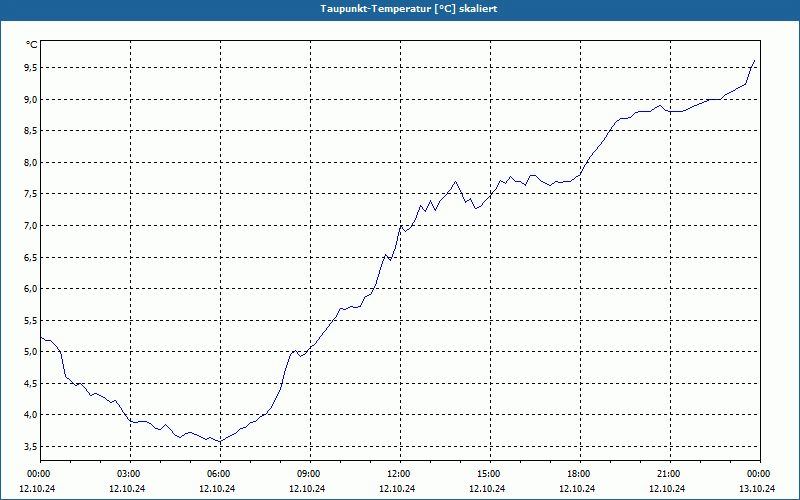The image size is (800, 500).
Task: Click the 03:00 time axis label
Action: coord(128,474)
